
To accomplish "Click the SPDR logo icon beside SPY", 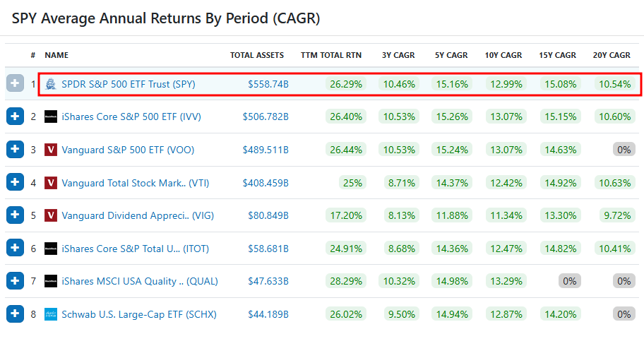I will point(51,84).
